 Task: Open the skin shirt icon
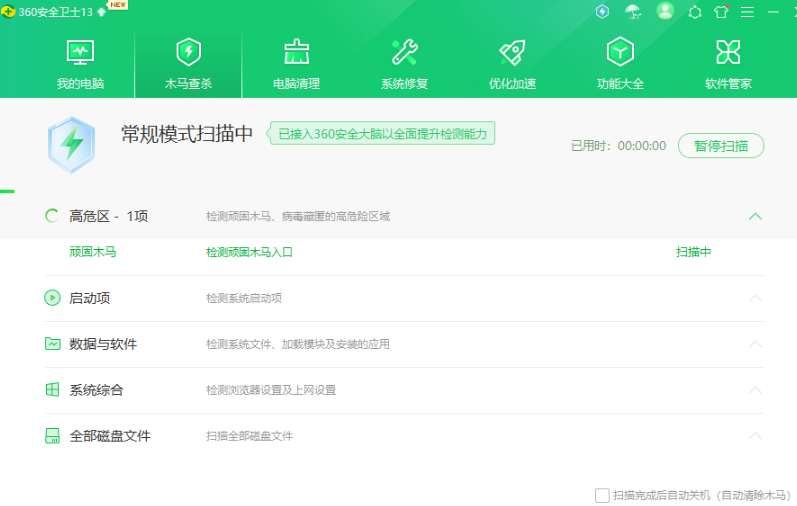coord(721,12)
